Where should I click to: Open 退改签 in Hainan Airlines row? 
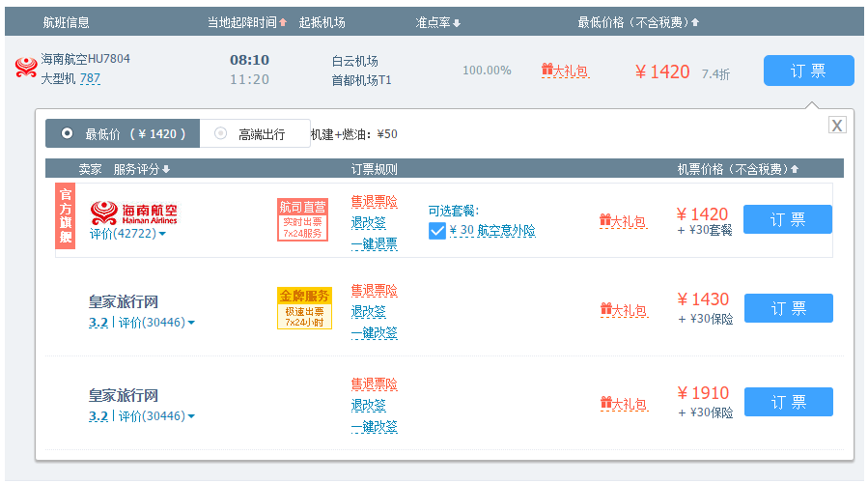[368, 223]
